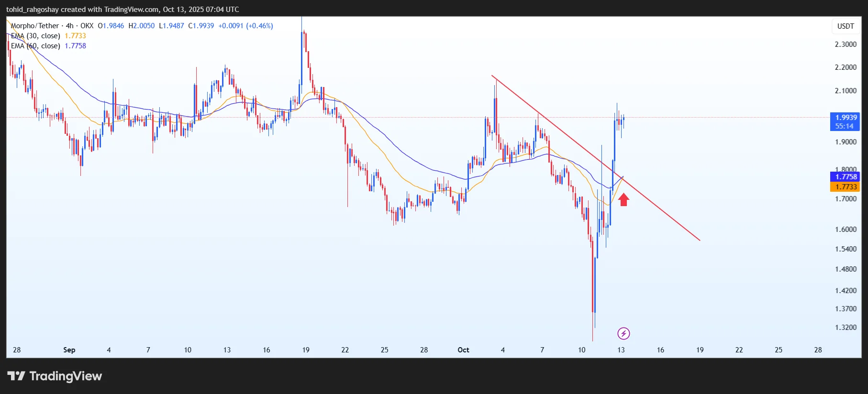Screen dimensions: 868x394
Task: Click the candle countdown timer 55:14
Action: point(845,126)
